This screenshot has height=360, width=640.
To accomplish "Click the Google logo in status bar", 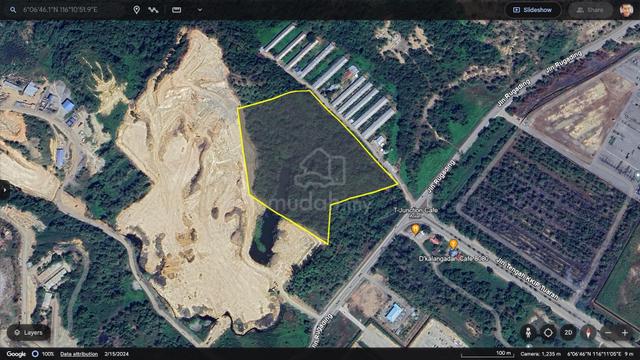I will 16,354.
